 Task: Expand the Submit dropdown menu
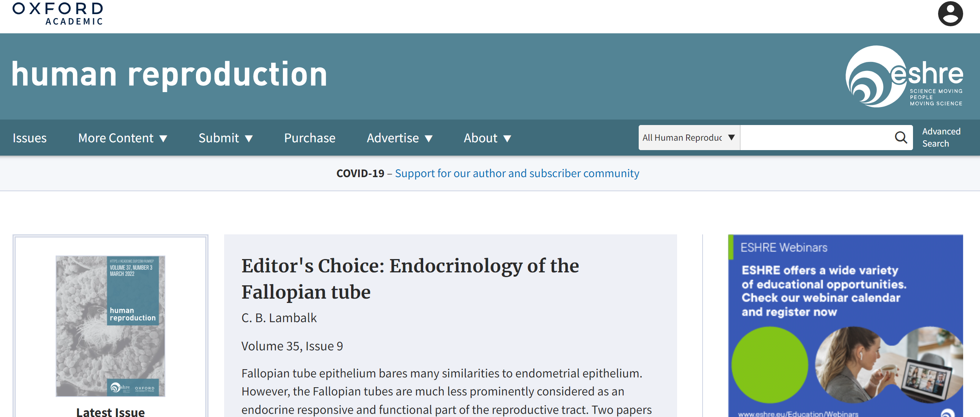225,138
